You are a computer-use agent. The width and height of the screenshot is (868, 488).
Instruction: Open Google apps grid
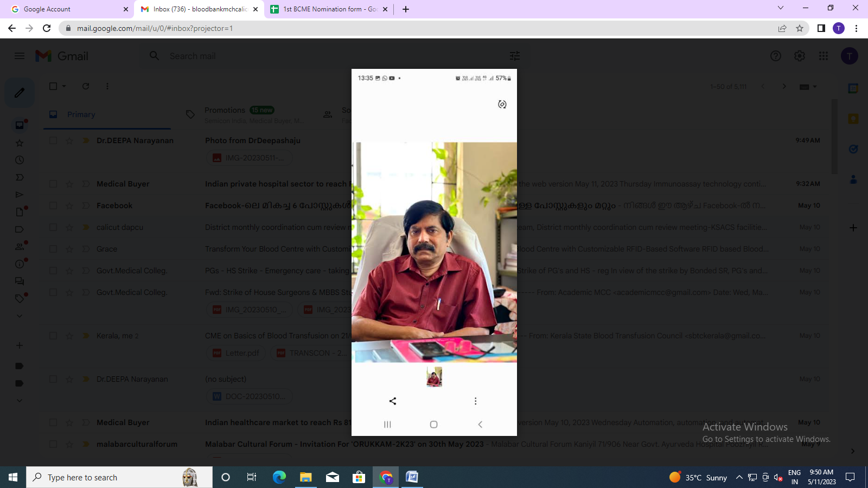pos(824,56)
